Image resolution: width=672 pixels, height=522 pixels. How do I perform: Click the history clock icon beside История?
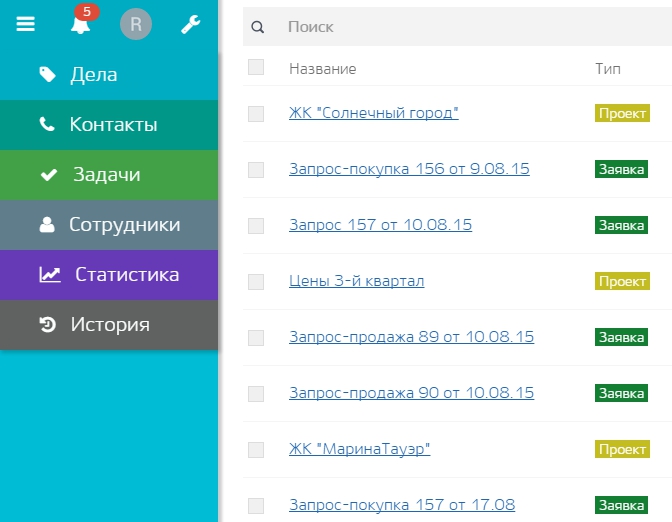(48, 324)
